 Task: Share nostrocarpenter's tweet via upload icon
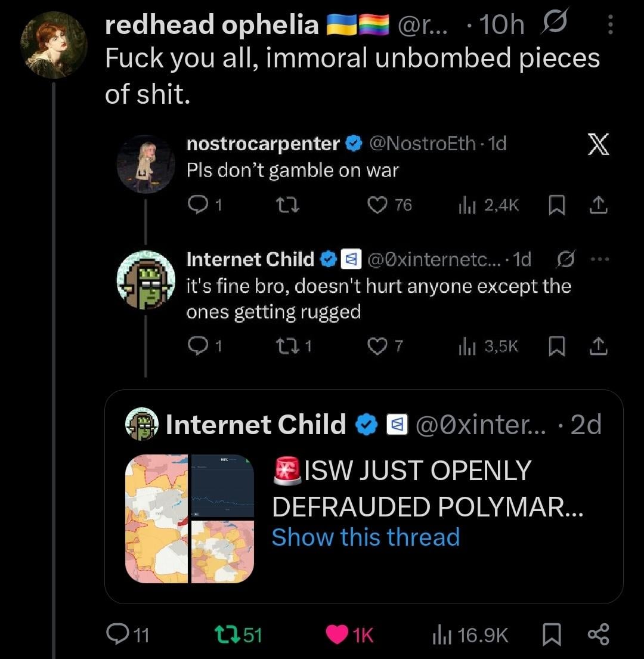[599, 205]
